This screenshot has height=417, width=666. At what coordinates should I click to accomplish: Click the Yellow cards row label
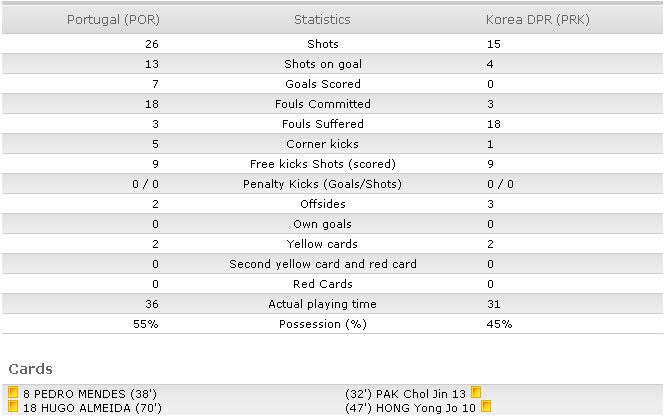tap(322, 244)
